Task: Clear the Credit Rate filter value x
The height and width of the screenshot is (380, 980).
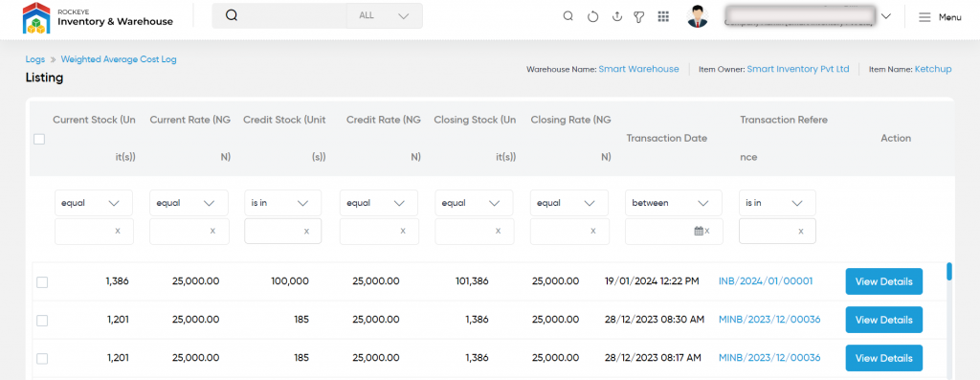Action: (x=403, y=231)
